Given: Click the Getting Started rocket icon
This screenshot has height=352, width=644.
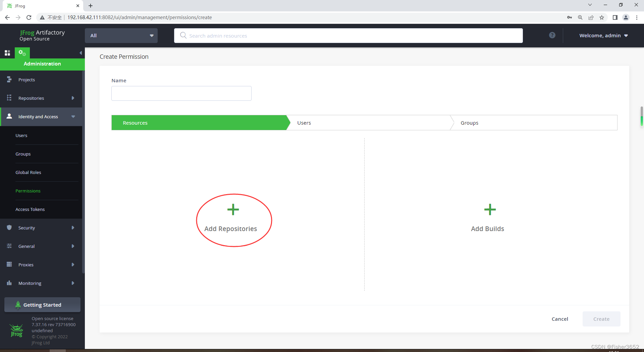Looking at the screenshot, I should point(18,305).
